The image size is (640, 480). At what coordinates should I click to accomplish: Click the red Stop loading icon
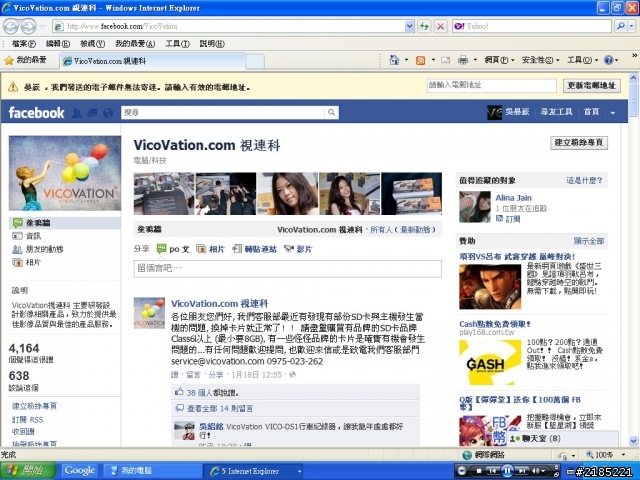click(440, 26)
